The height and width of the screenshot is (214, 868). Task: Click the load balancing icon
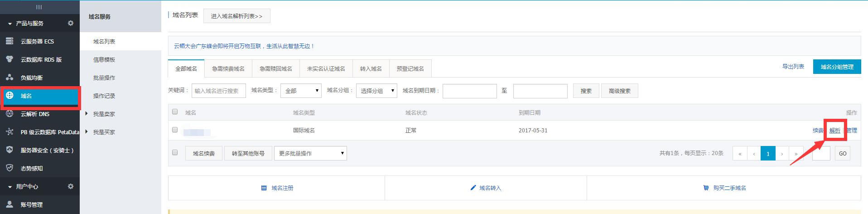coord(10,78)
